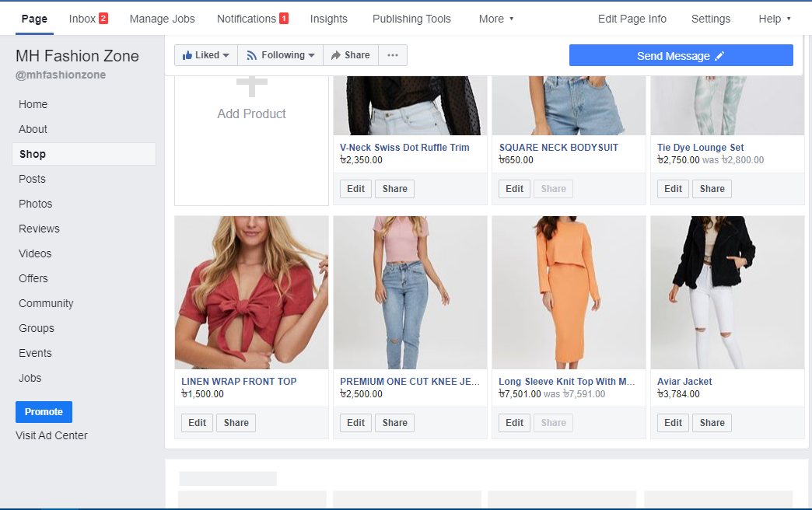Click the Promote button in sidebar
The height and width of the screenshot is (510, 812).
(44, 411)
